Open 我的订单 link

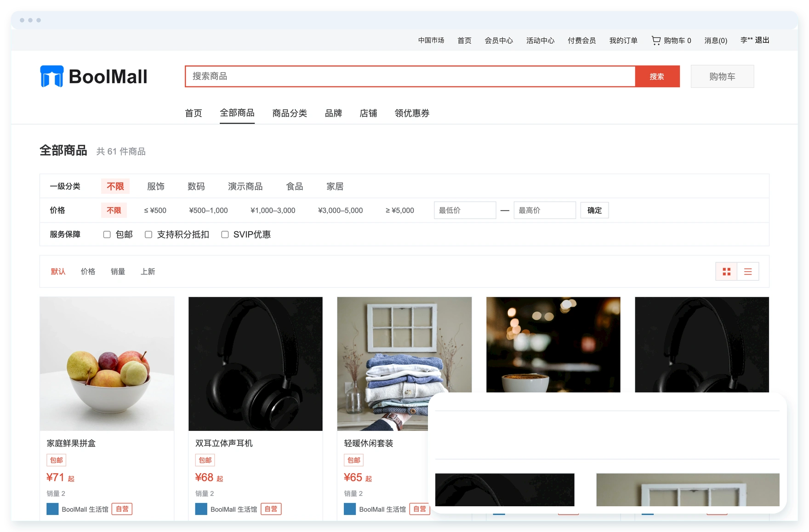623,40
